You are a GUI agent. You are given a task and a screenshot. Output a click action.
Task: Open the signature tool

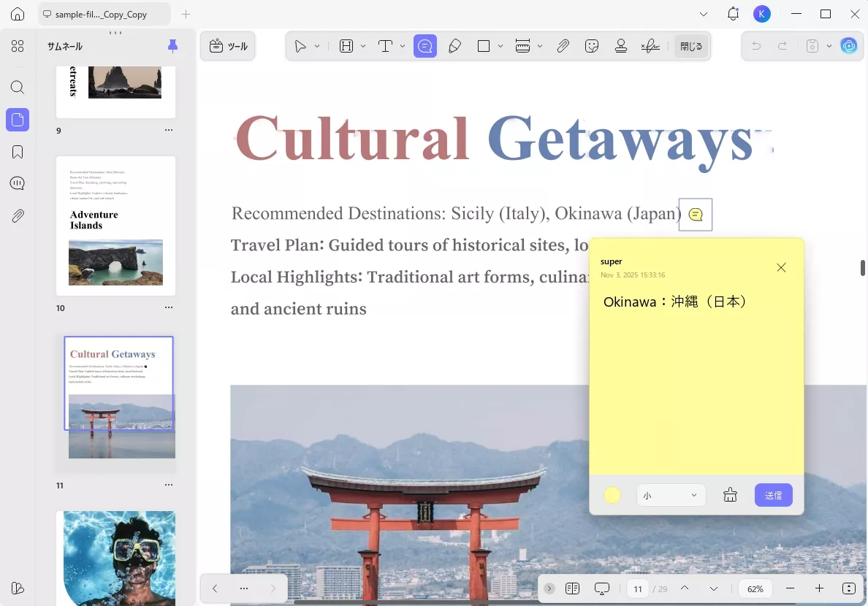tap(650, 46)
